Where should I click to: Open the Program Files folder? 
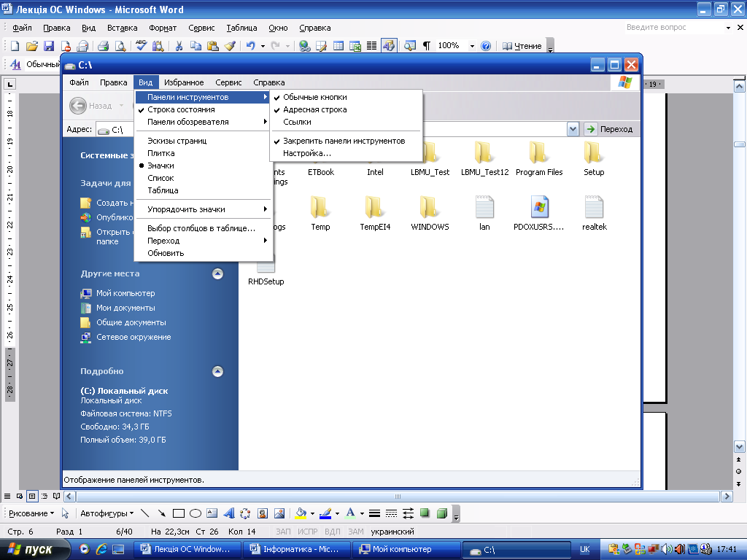pyautogui.click(x=539, y=159)
